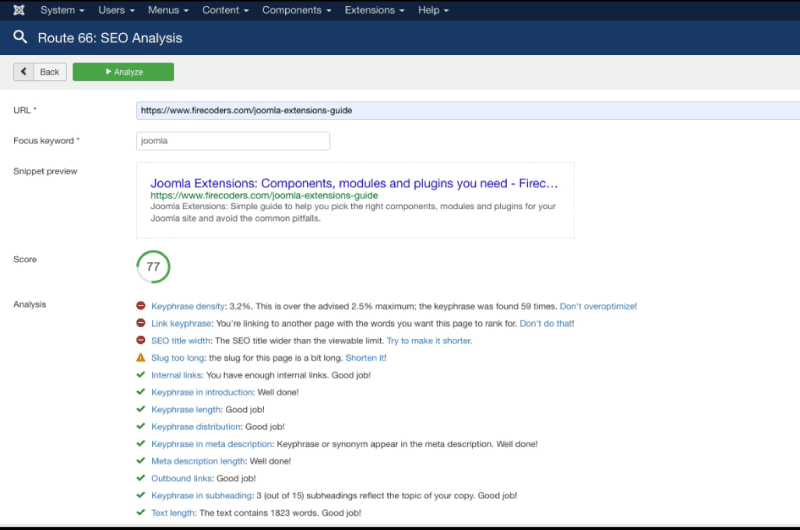Open the Internal links analysis link

pyautogui.click(x=177, y=375)
